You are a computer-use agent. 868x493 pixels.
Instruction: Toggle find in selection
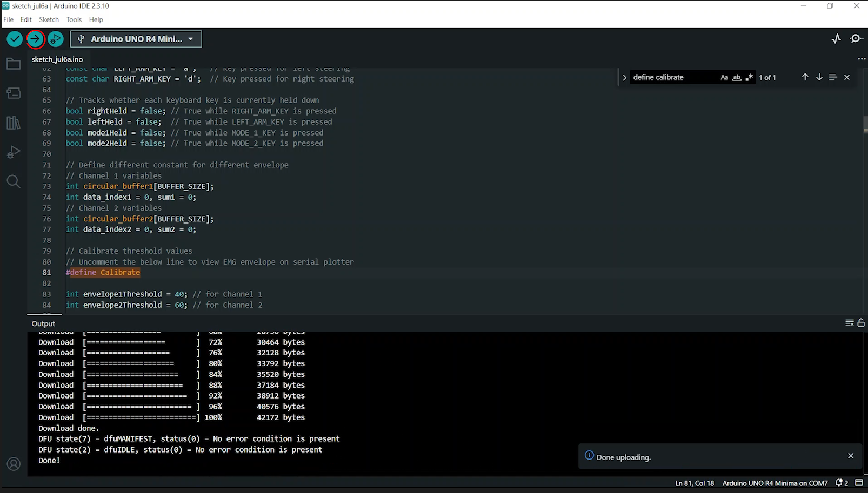pos(833,77)
